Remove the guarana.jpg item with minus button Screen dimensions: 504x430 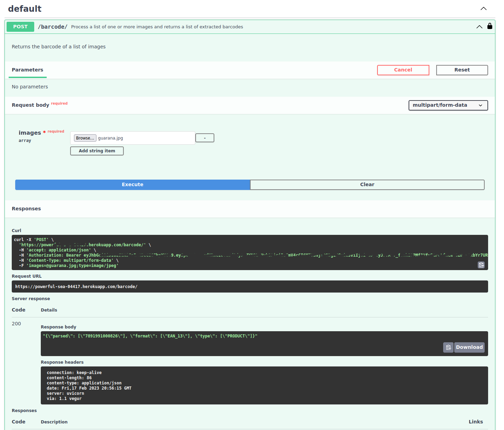point(205,138)
